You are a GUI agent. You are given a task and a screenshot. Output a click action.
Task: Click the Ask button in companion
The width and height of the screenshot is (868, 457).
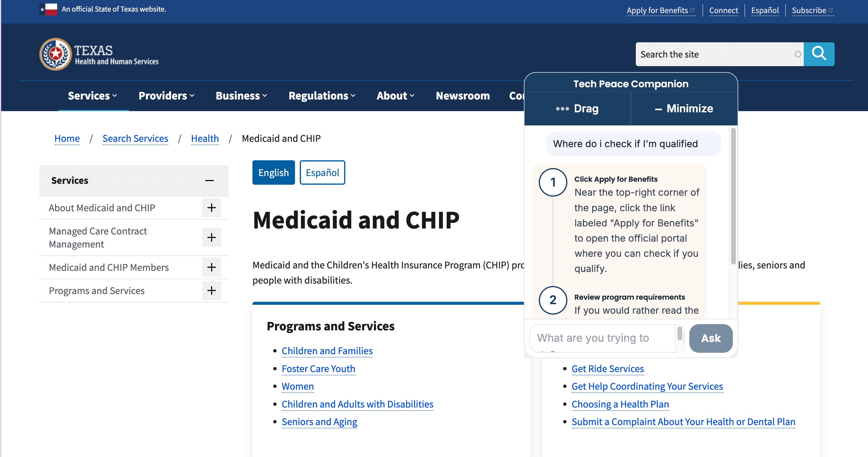[x=711, y=338]
